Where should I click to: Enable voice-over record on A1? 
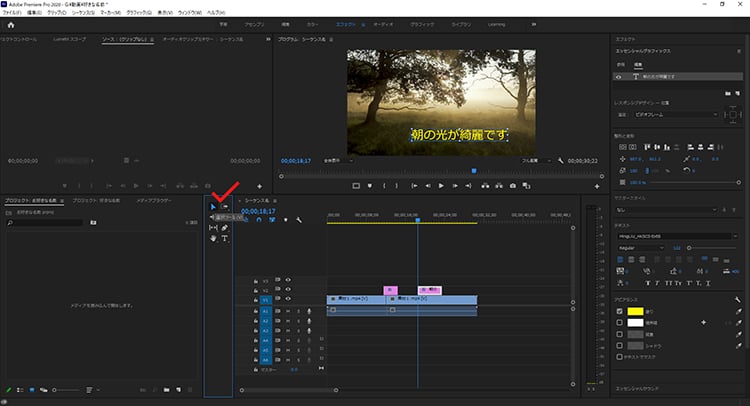coord(309,311)
